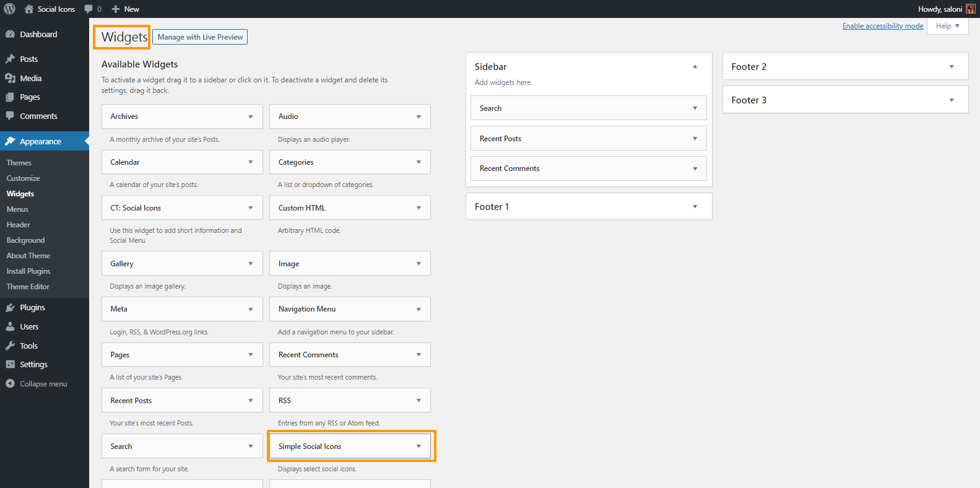Click the Comments icon in sidebar
Viewport: 980px width, 488px height.
pyautogui.click(x=10, y=116)
